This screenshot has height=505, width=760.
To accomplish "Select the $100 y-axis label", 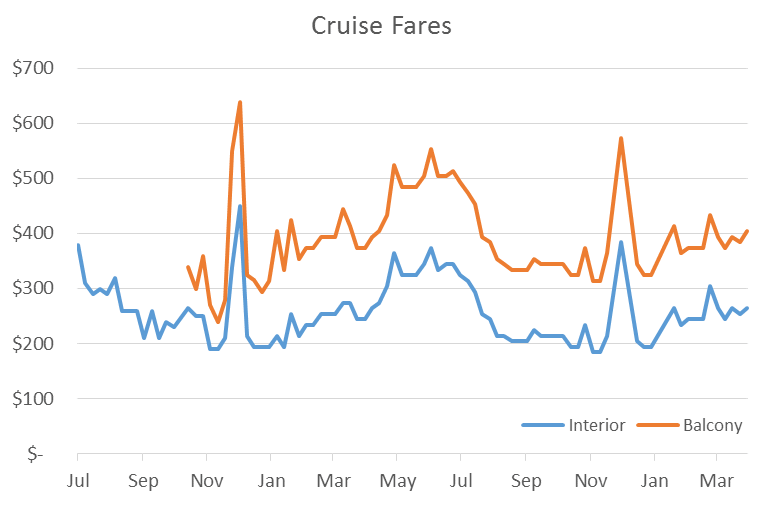I will point(33,399).
